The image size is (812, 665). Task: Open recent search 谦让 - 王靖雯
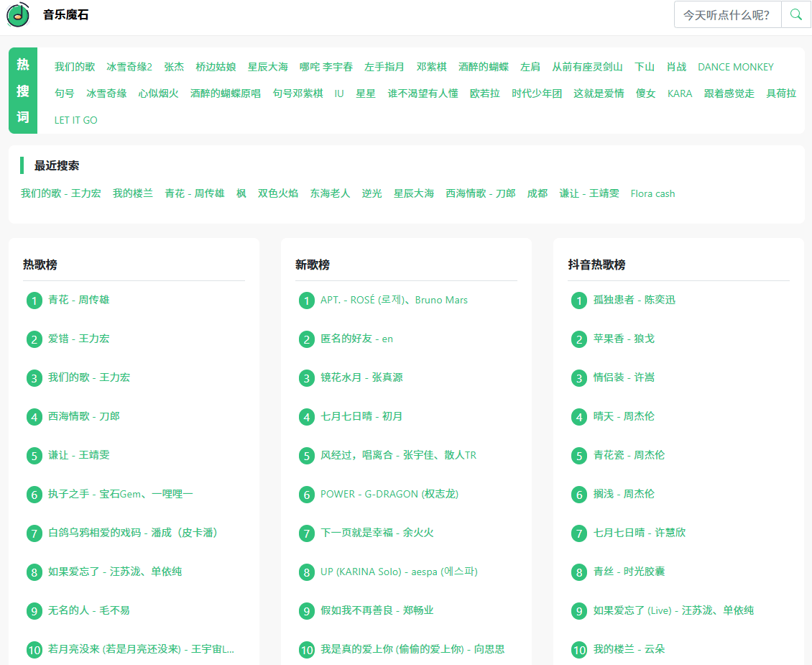point(589,193)
